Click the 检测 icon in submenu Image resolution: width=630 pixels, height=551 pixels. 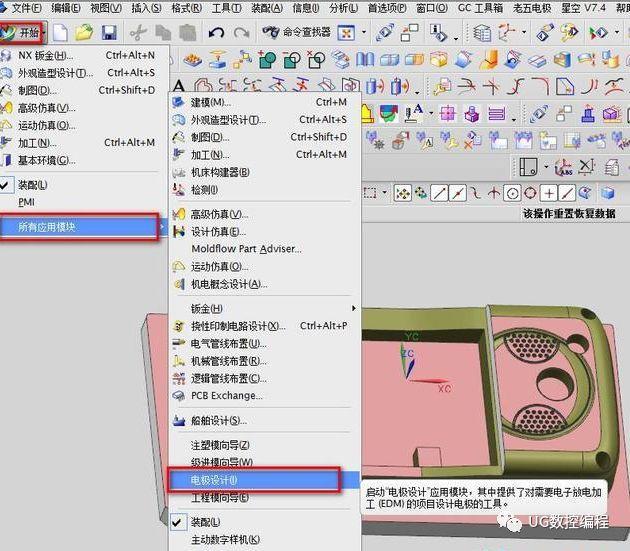(178, 189)
